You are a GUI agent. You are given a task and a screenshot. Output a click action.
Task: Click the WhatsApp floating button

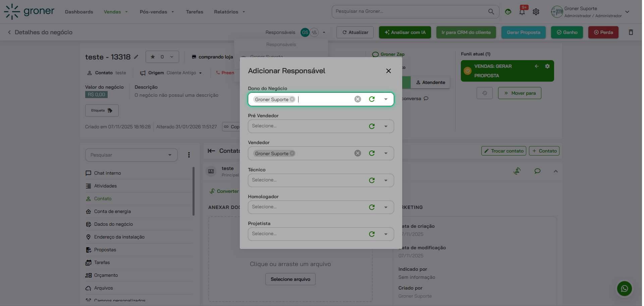(624, 288)
